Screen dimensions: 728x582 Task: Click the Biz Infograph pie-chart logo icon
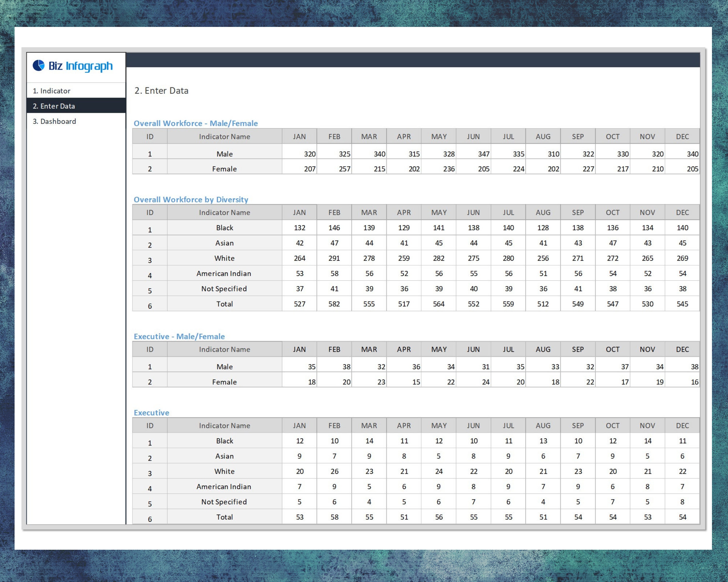39,65
